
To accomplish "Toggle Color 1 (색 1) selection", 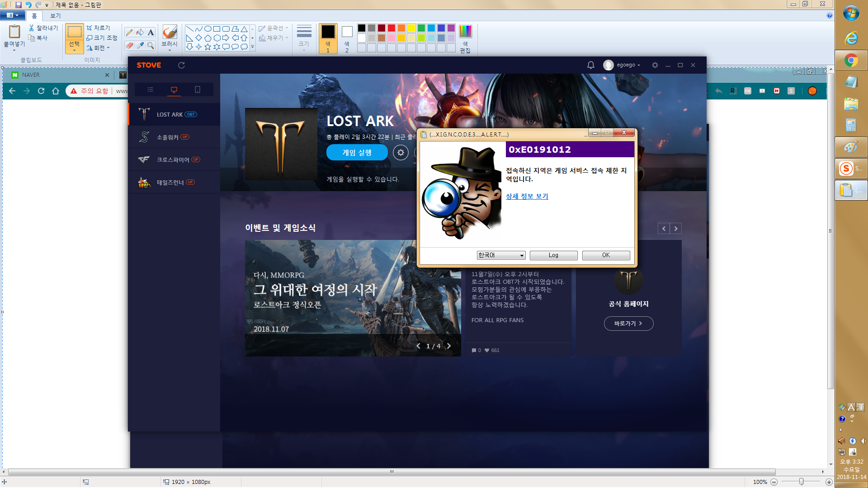I will [x=328, y=39].
